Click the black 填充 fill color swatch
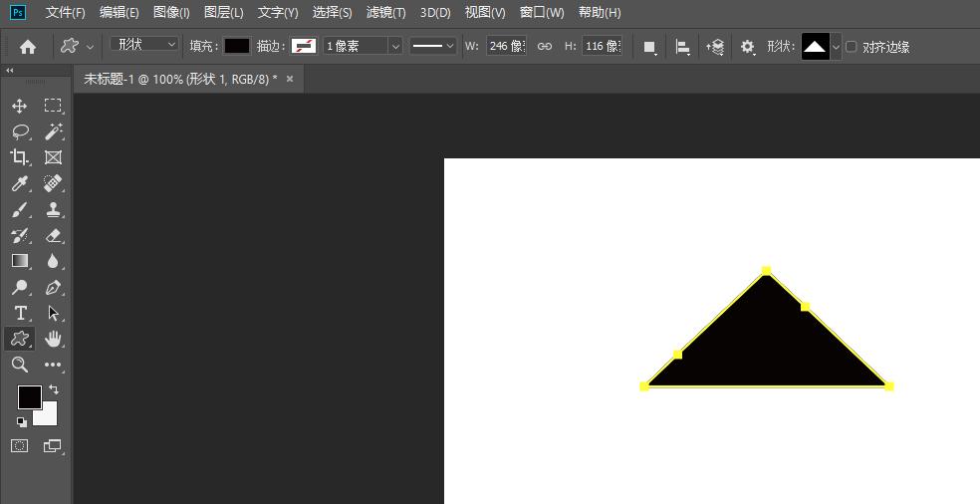 point(237,46)
